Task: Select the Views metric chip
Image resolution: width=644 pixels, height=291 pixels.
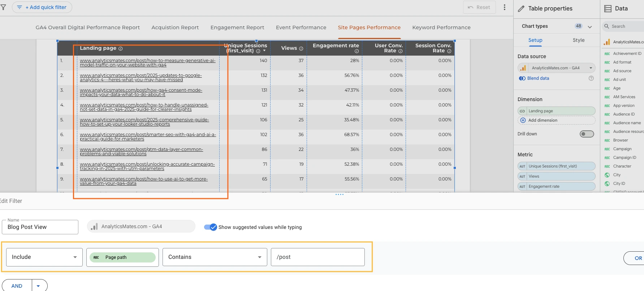Action: tap(557, 176)
